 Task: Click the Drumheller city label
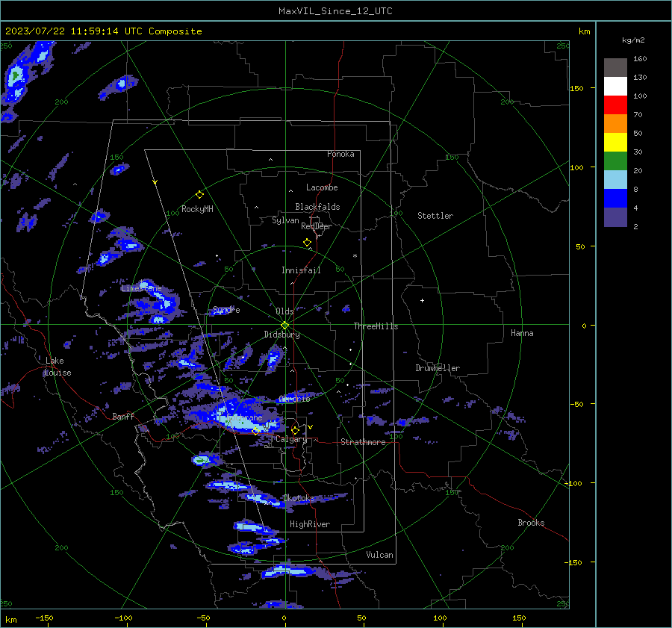coord(438,368)
